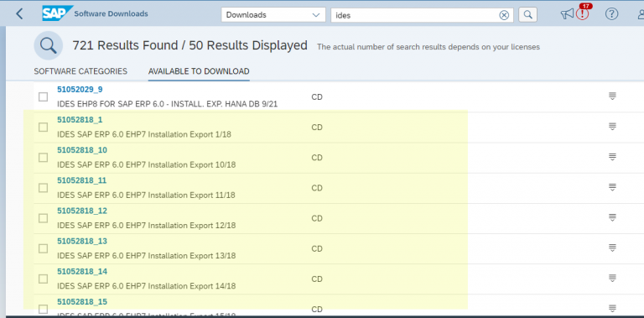Open the 51052818_10 download link

pos(82,150)
